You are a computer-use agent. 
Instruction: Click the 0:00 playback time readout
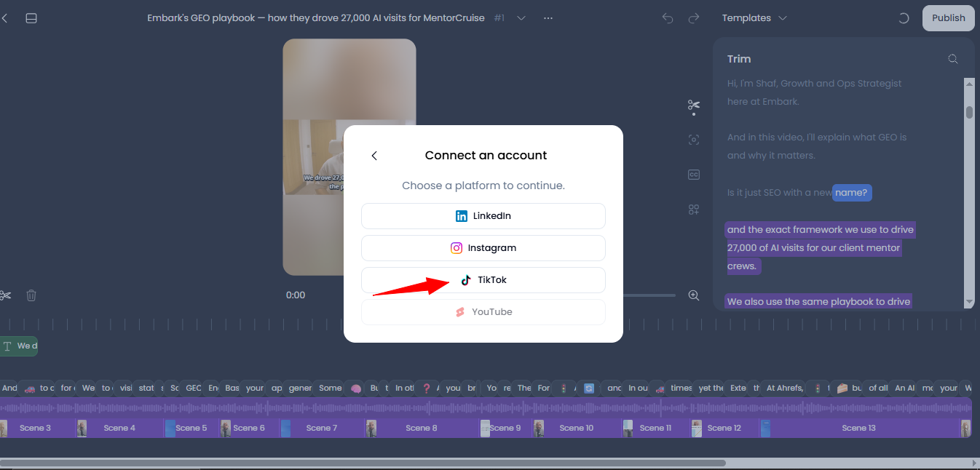point(296,295)
